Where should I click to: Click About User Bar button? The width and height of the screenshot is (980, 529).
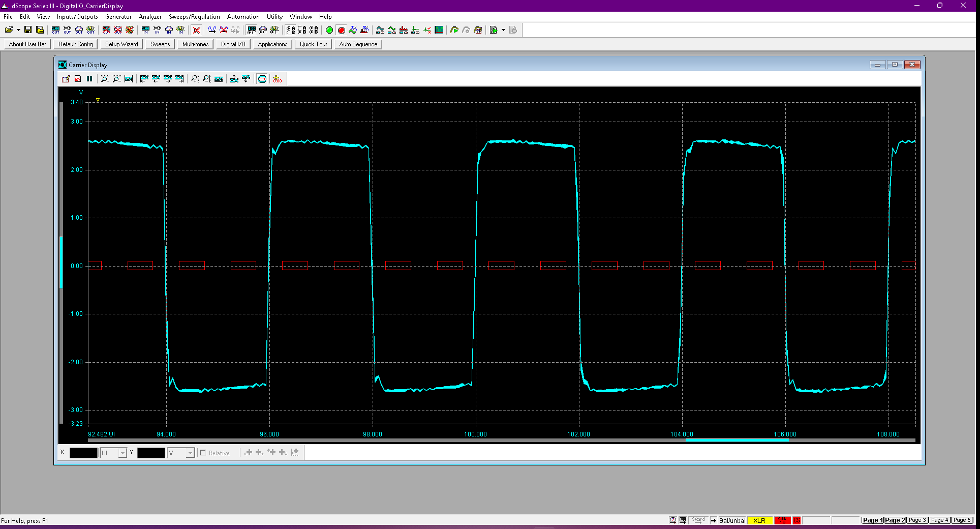(x=27, y=44)
